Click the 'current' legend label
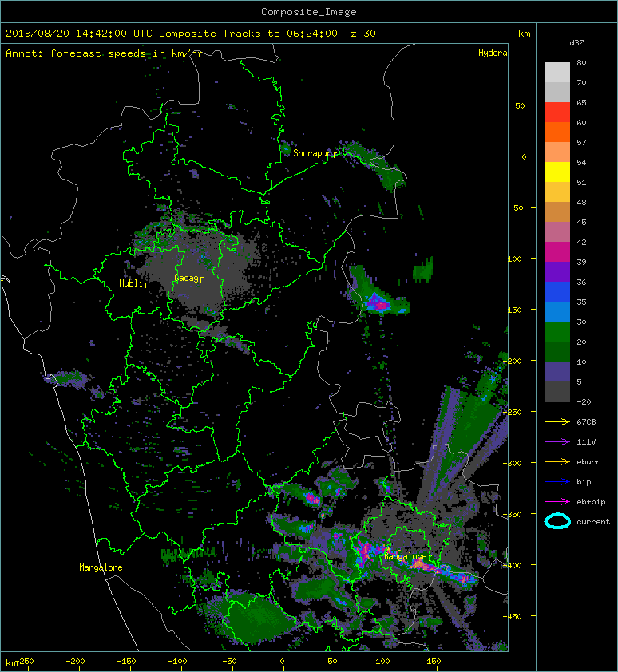Viewport: 618px width, 672px height. click(593, 522)
